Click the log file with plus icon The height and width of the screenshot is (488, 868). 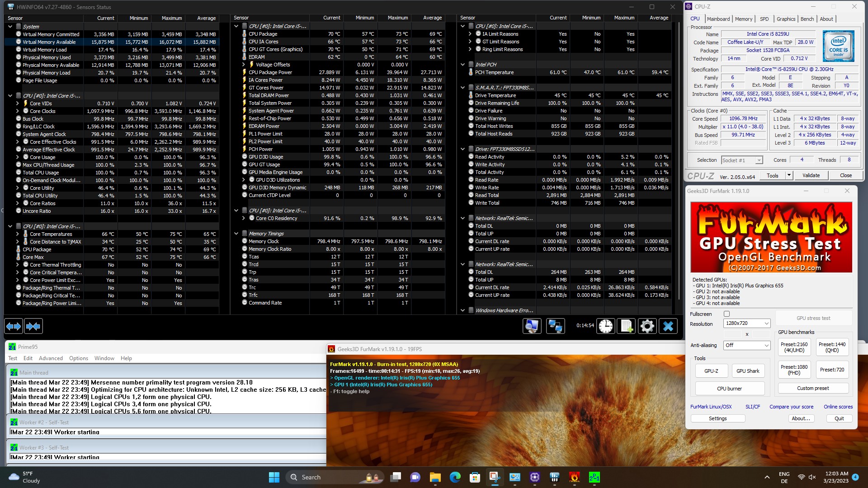click(x=627, y=326)
